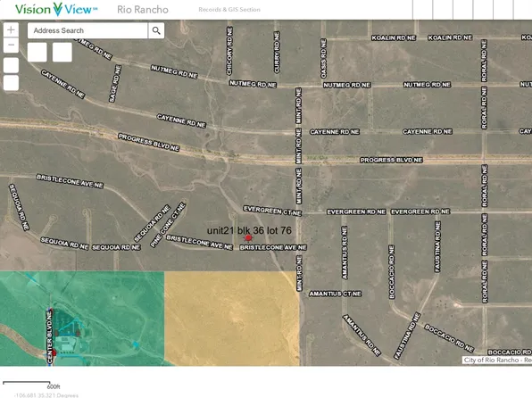This screenshot has height=398, width=532.
Task: Open the Rio Rancho title link
Action: (x=143, y=10)
